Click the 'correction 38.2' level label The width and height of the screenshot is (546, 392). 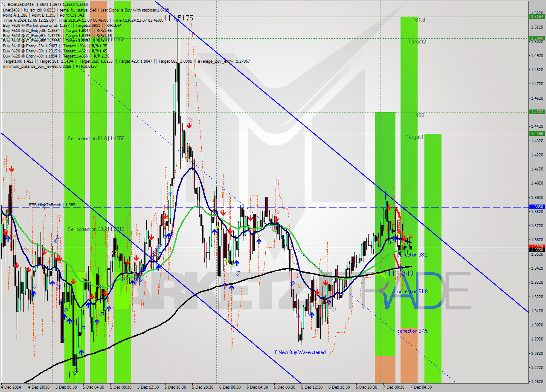click(x=412, y=255)
